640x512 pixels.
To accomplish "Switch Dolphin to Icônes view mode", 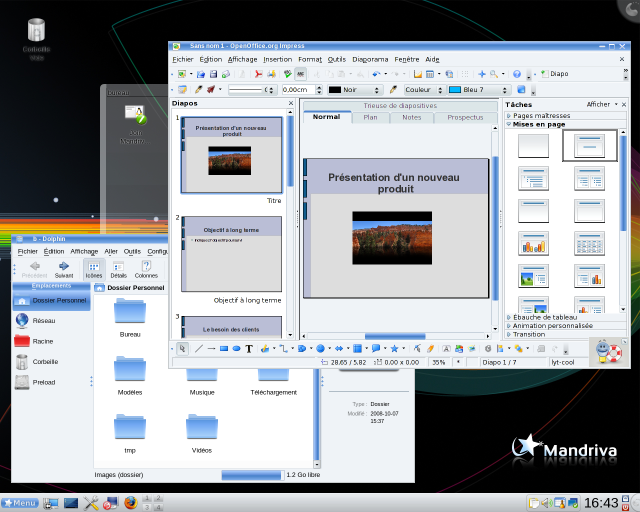I will 94,270.
